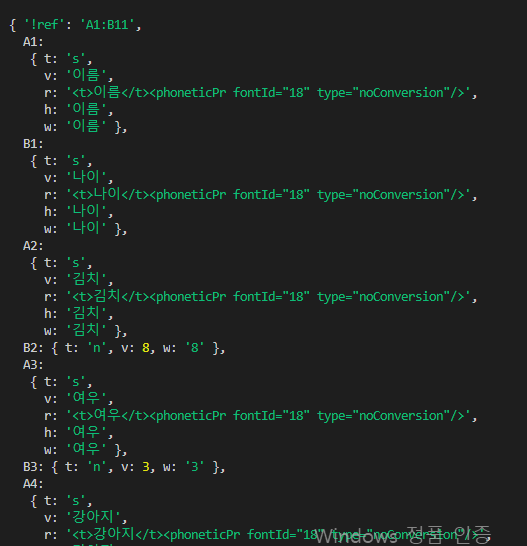The width and height of the screenshot is (527, 546).
Task: Click the '강아지' value on the A4 v: line
Action: coord(93,517)
